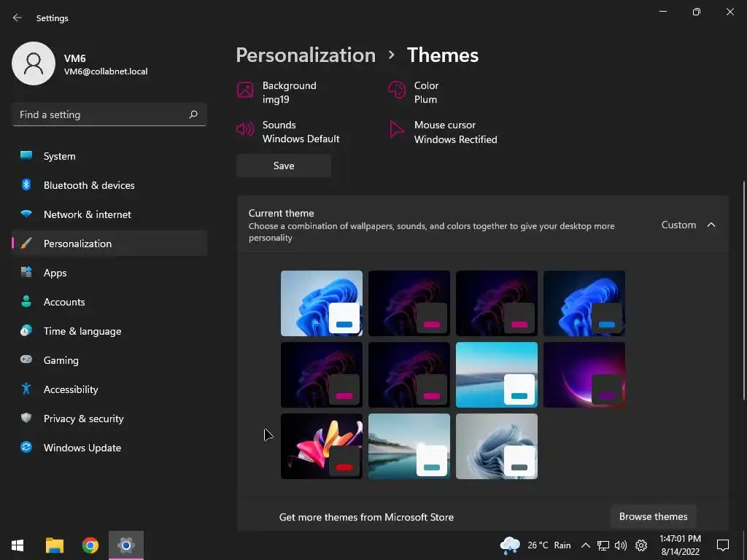Select the bright blue lake theme
The width and height of the screenshot is (747, 560).
click(x=497, y=375)
